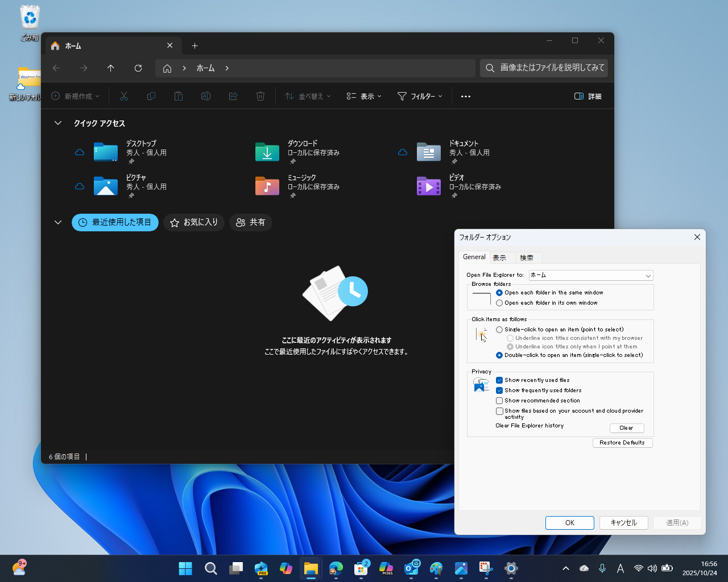
Task: Open the clock and date in the taskbar
Action: pyautogui.click(x=700, y=568)
